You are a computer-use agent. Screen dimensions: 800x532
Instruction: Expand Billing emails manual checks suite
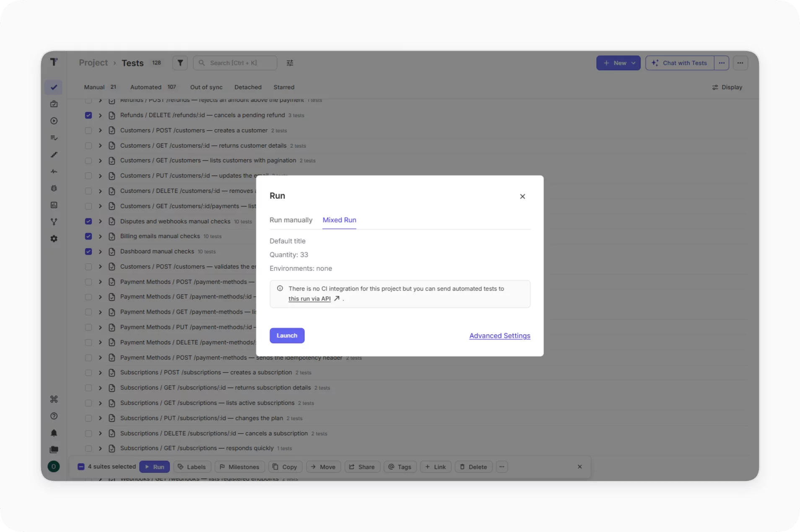[100, 236]
